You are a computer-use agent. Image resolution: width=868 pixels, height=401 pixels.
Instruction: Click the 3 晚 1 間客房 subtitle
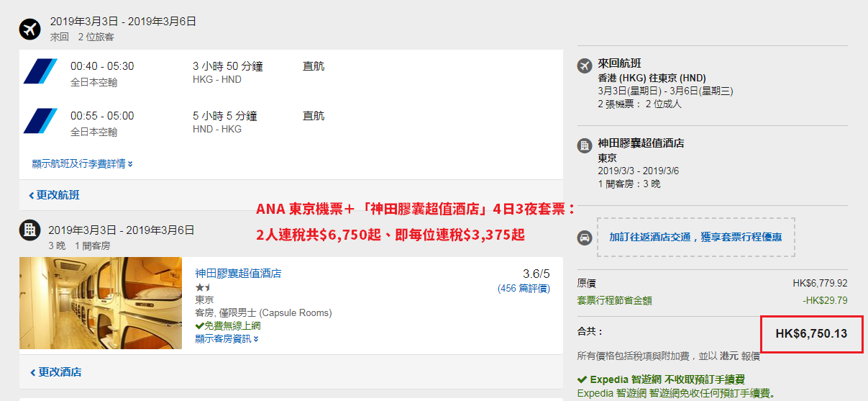point(79,245)
